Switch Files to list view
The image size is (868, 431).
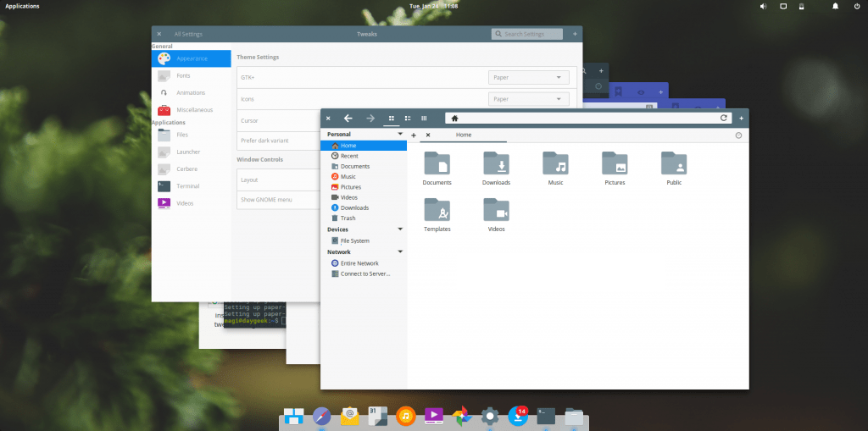[408, 118]
